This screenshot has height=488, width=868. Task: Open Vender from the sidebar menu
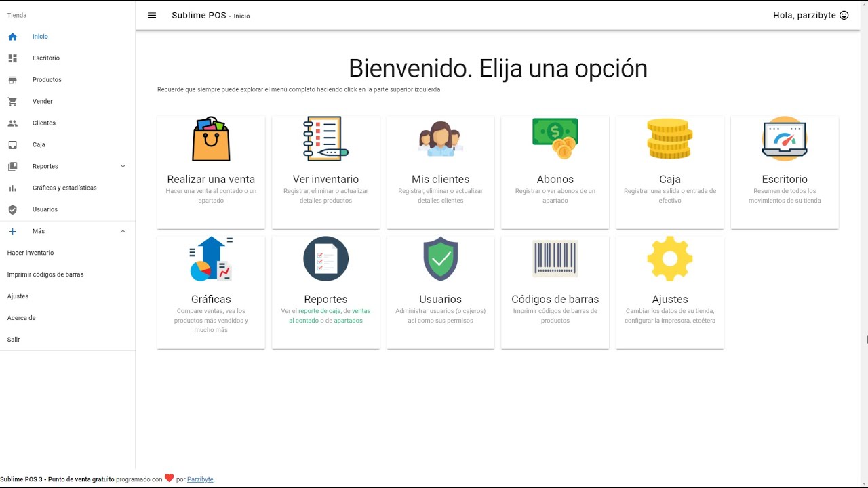point(42,101)
